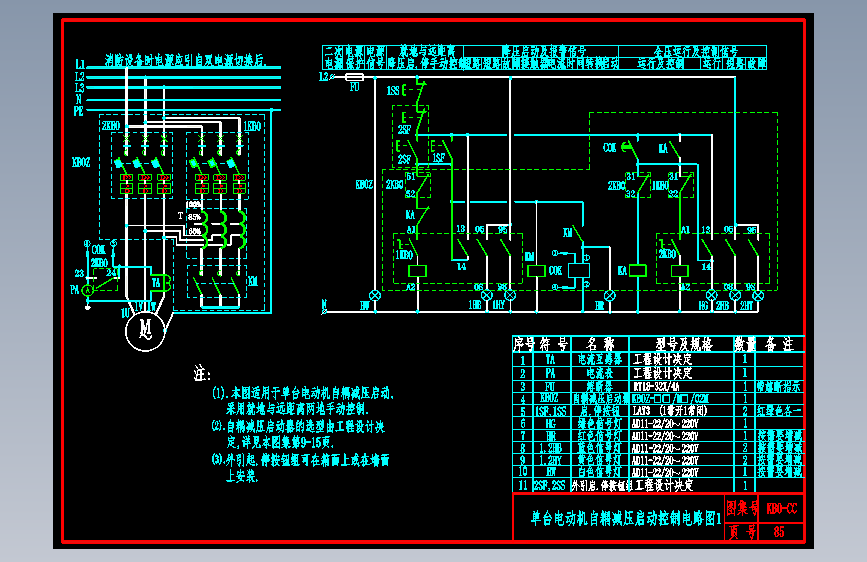Image resolution: width=867 pixels, height=562 pixels.
Task: Click the 1SF start button label
Action: [x=438, y=158]
